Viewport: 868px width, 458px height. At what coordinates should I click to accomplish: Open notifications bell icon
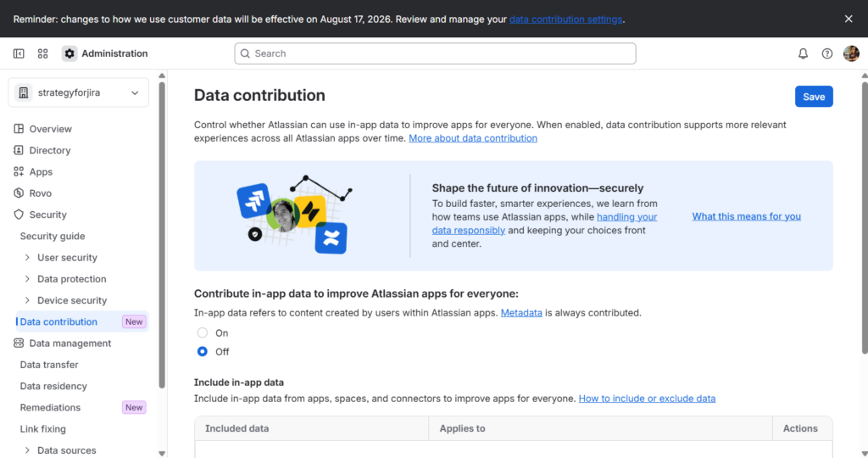[x=803, y=53]
